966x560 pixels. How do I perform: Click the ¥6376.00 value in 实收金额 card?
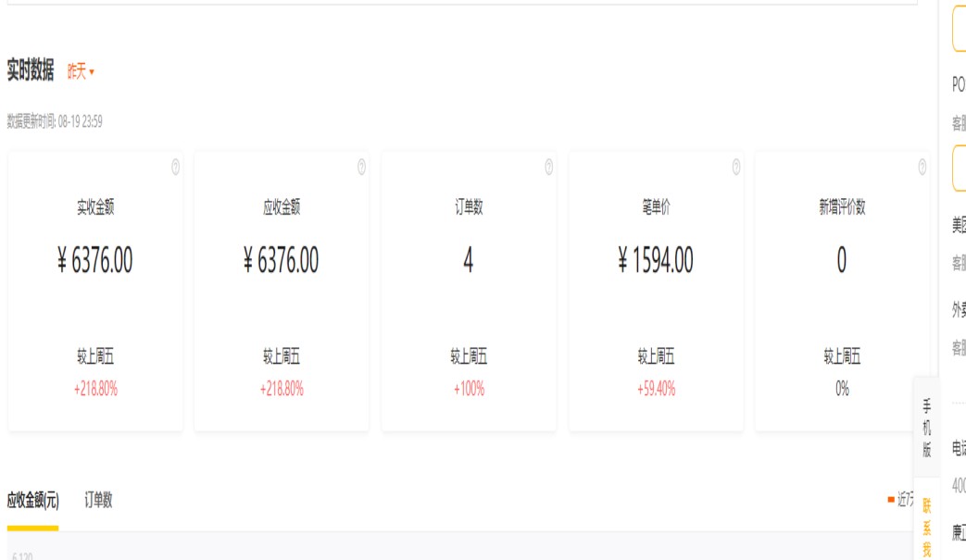(94, 261)
